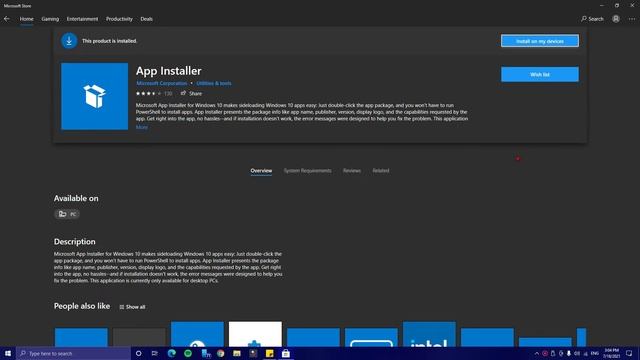Screen dimensions: 640x360
Task: Show hidden system tray icons
Action: (x=536, y=353)
